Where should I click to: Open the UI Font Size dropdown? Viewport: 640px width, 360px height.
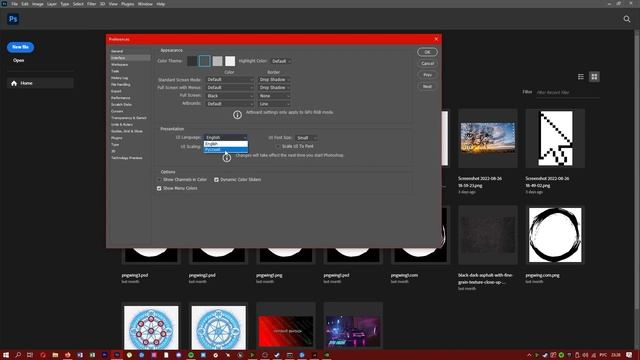point(306,138)
